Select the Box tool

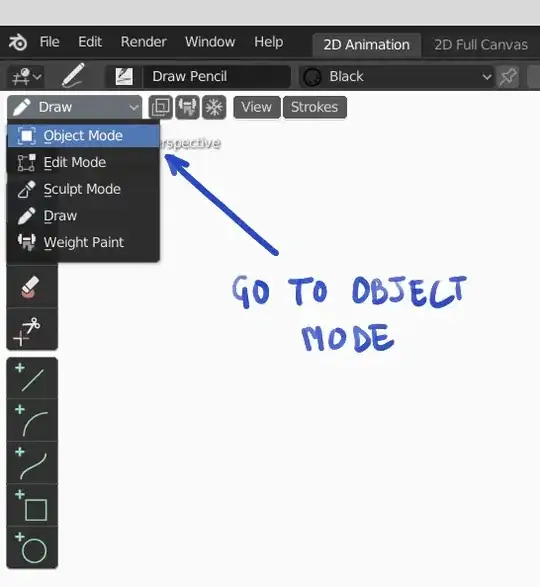click(32, 505)
